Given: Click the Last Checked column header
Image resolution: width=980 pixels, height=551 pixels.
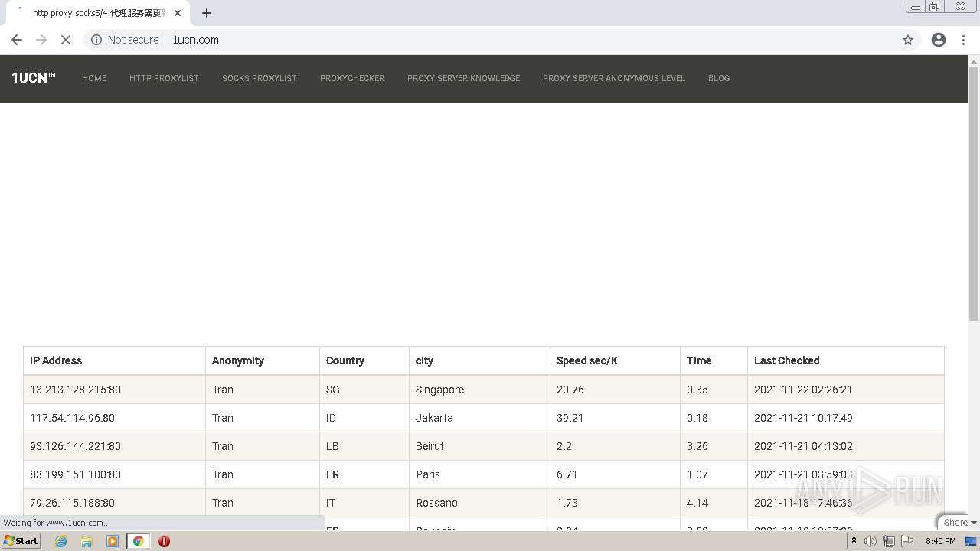Looking at the screenshot, I should [x=846, y=360].
